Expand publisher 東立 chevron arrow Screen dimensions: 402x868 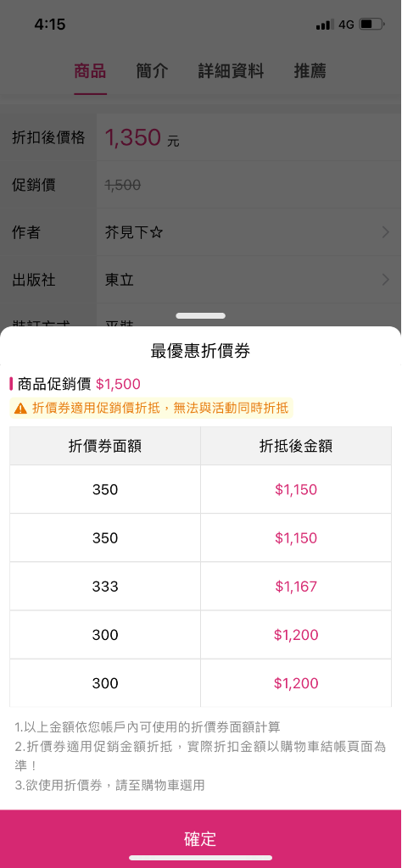click(x=386, y=280)
